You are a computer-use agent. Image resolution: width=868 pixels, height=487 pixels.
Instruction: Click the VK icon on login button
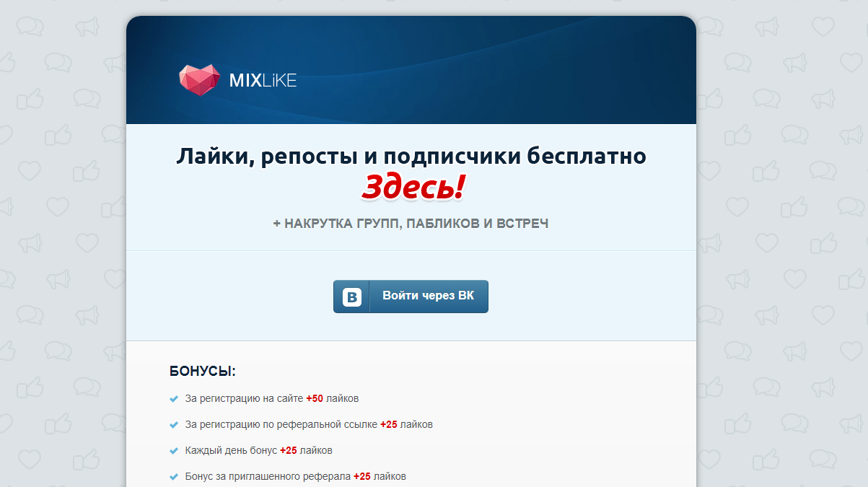(x=351, y=297)
